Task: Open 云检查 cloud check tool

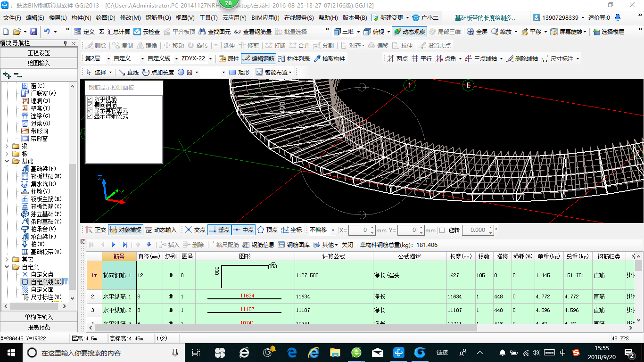Action: coord(147,32)
